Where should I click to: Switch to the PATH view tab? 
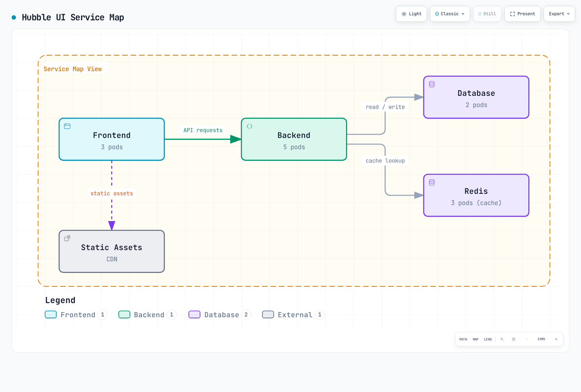(463, 339)
